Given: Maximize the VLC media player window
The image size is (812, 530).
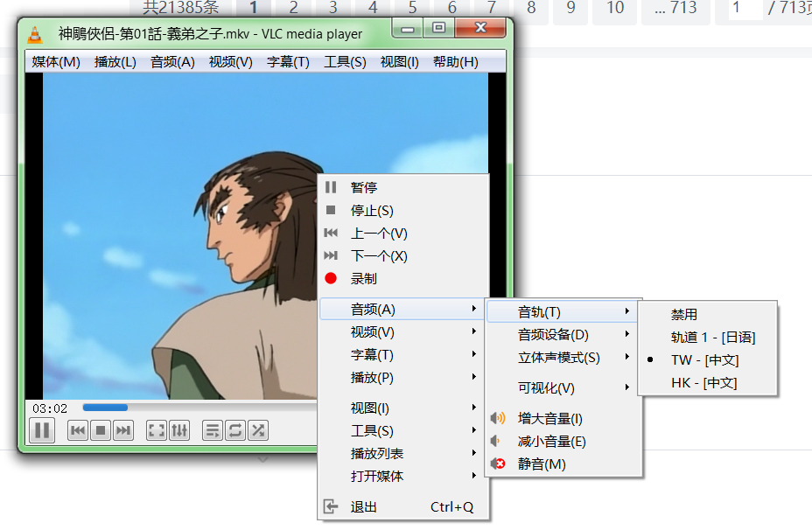Looking at the screenshot, I should [438, 29].
